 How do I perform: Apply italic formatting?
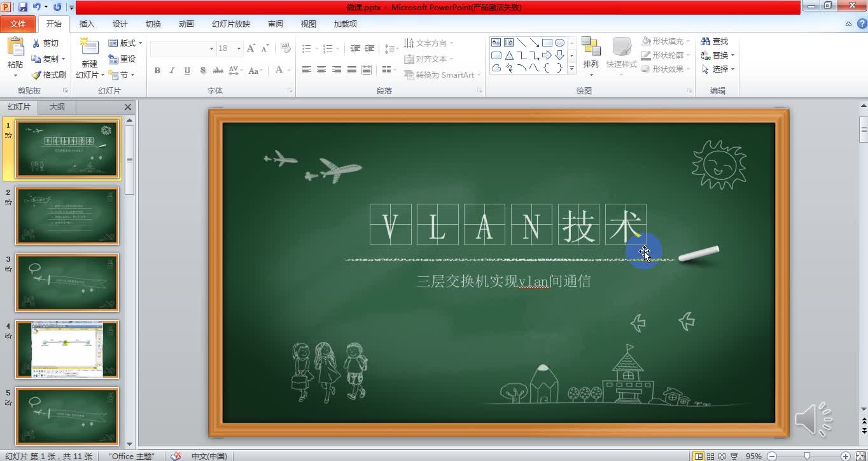(171, 71)
